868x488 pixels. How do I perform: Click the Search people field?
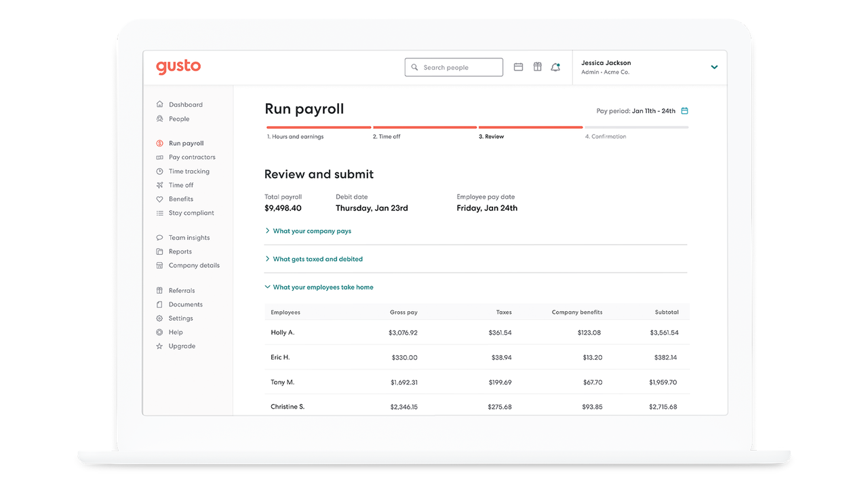[x=454, y=67]
